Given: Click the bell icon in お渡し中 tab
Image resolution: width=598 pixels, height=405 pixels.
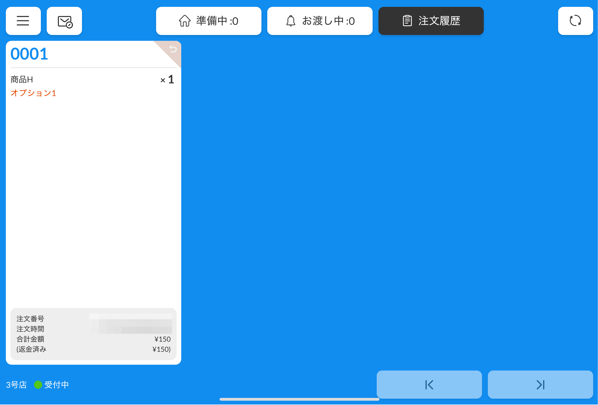Looking at the screenshot, I should coord(291,21).
